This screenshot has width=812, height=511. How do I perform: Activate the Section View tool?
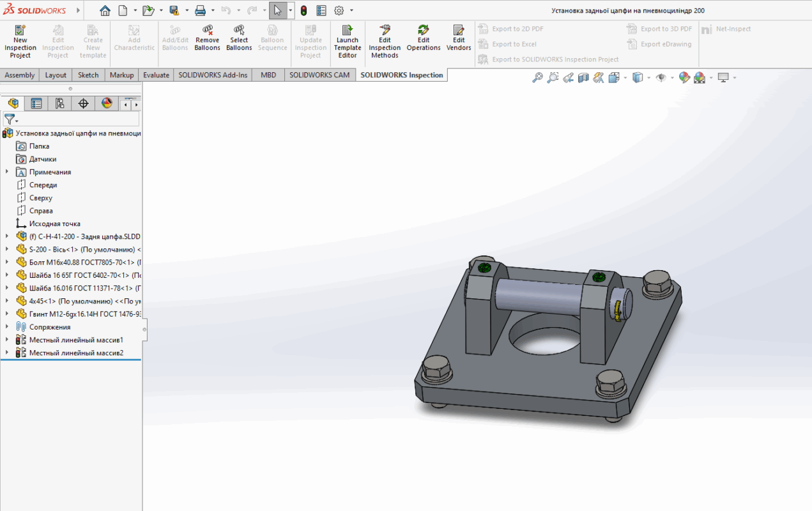click(583, 78)
